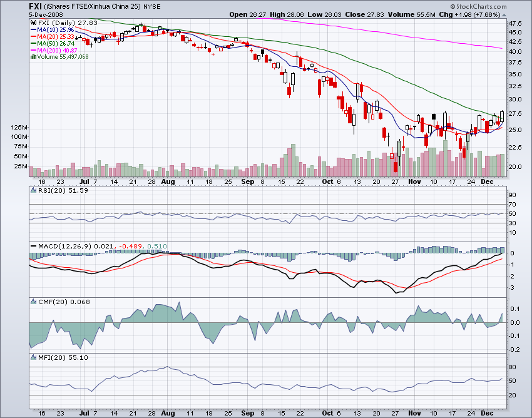Click the 47.5 price axis label

515,23
